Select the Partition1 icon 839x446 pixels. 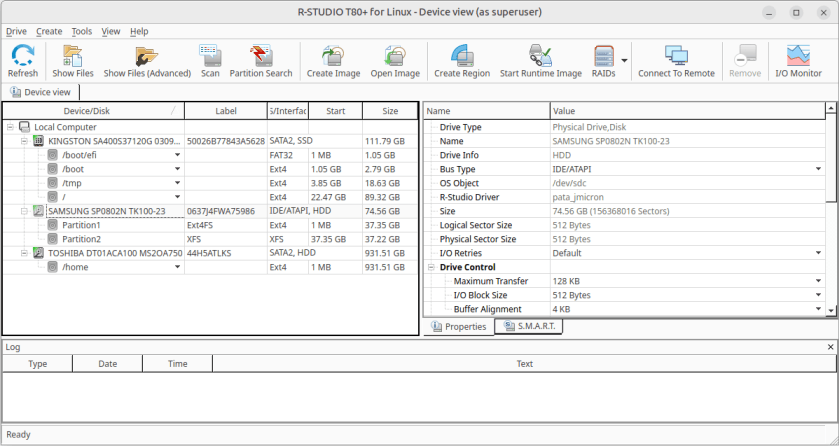click(52, 225)
